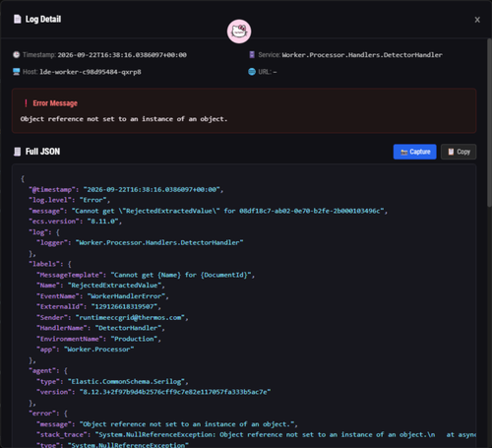Image resolution: width=492 pixels, height=448 pixels.
Task: Click the red exclamation Error Message icon
Action: [26, 103]
